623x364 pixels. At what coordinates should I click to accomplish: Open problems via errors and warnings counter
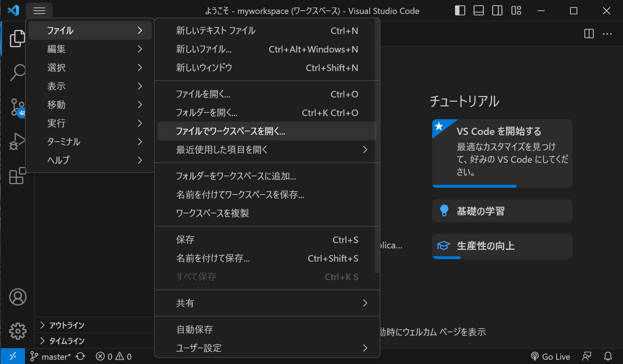[114, 357]
